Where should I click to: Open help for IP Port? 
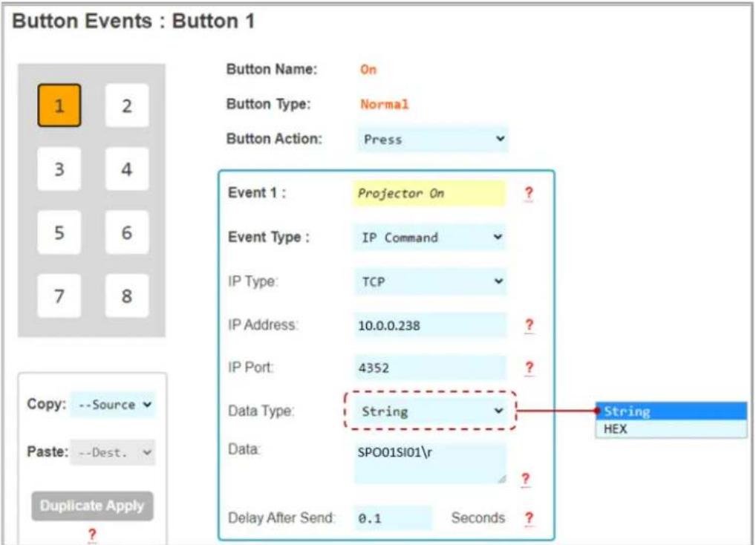point(529,368)
